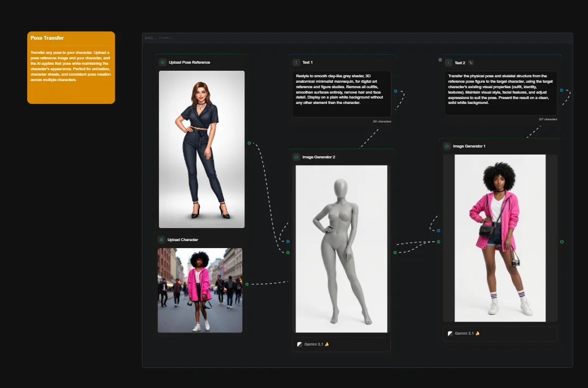
Task: Click the pen icon next to Gemini 3.1
Action: click(300, 344)
